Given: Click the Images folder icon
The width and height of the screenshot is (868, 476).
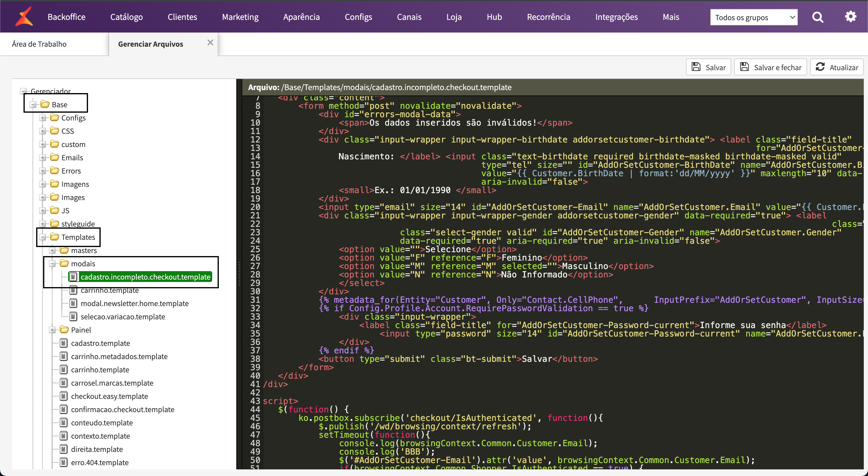Looking at the screenshot, I should click(55, 197).
